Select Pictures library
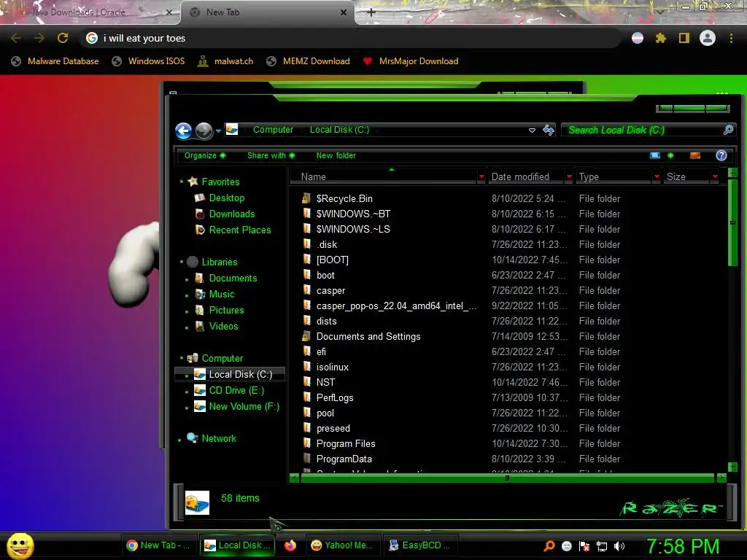747x560 pixels. click(226, 311)
